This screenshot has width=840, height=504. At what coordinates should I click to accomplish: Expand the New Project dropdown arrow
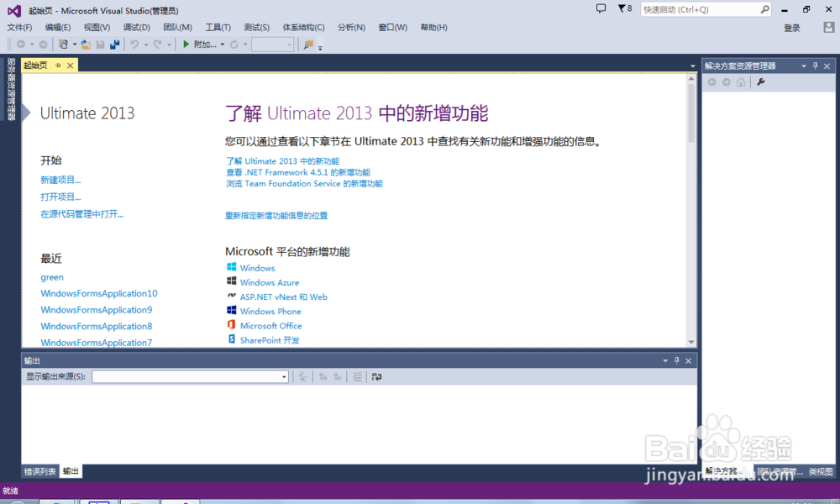click(75, 45)
